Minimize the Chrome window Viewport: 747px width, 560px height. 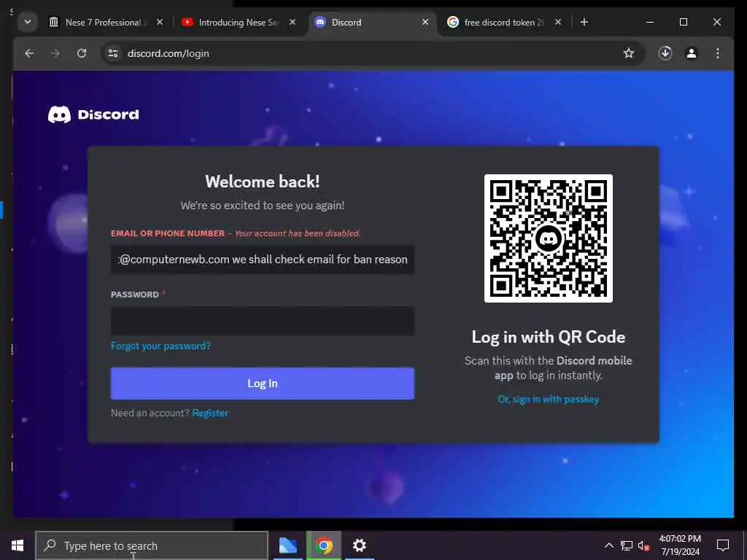(x=650, y=22)
